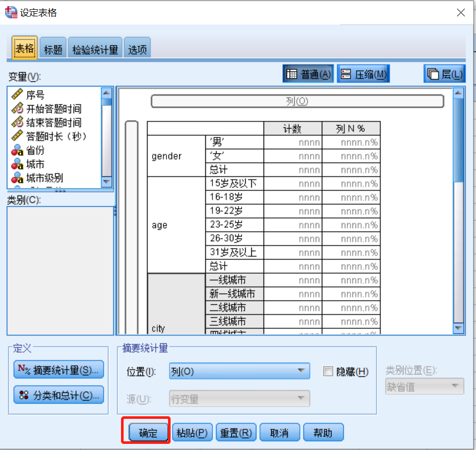Image resolution: width=476 pixels, height=450 pixels.
Task: Click the tall row drop zone bar
Action: pos(132,227)
